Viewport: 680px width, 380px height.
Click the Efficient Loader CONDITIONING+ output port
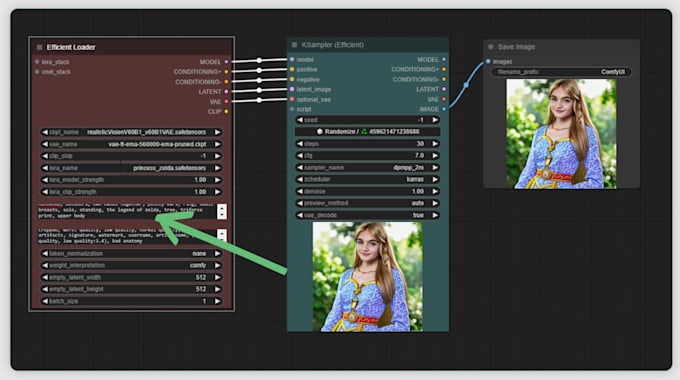coord(226,72)
